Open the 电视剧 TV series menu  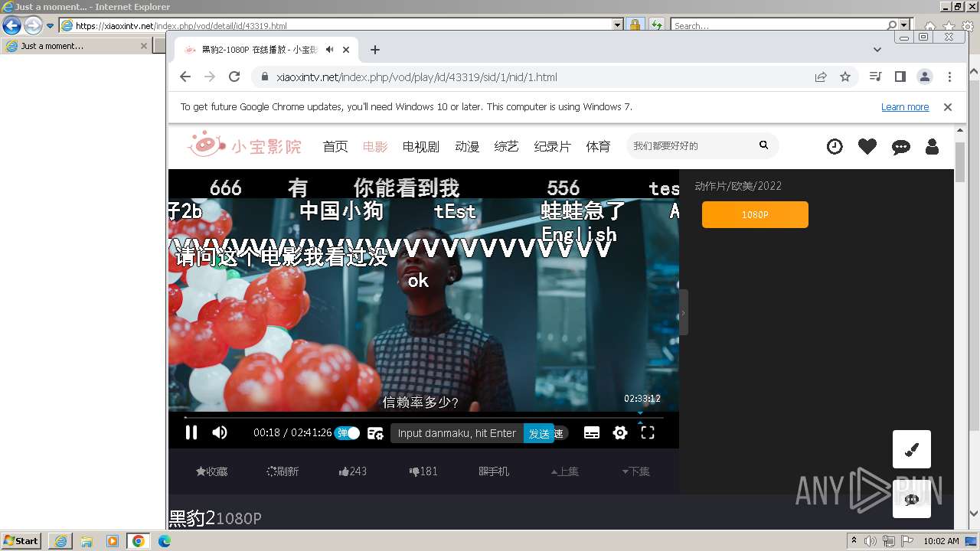click(x=421, y=146)
